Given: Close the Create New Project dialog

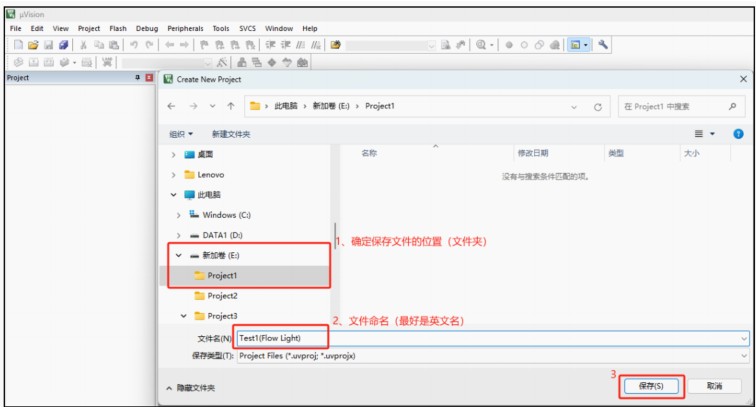Looking at the screenshot, I should coord(743,79).
